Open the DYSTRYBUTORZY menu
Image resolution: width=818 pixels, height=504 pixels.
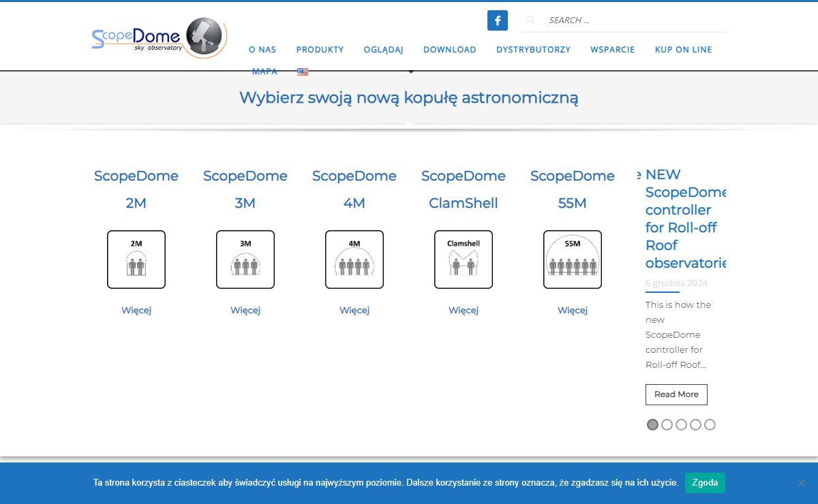[533, 50]
